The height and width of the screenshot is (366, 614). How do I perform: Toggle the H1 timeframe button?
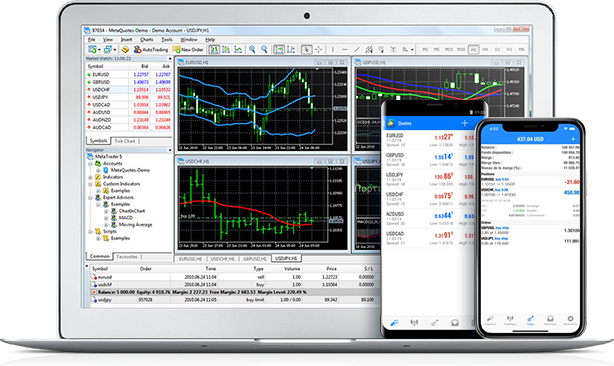pyautogui.click(x=473, y=50)
